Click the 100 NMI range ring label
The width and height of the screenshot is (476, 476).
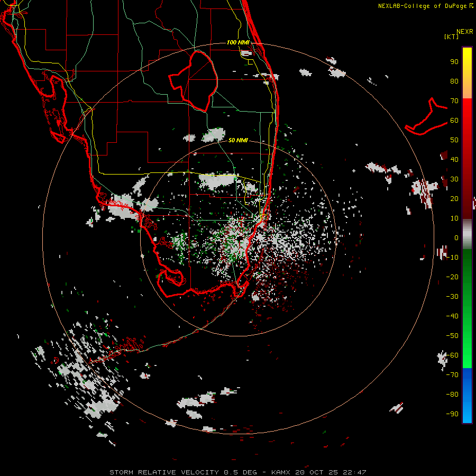(238, 42)
